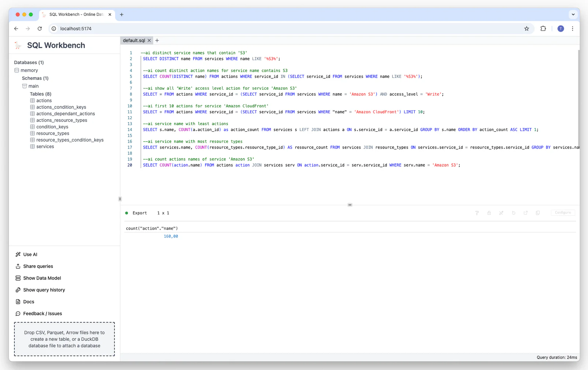
Task: Click the paint roller icon in results toolbar
Action: (477, 213)
